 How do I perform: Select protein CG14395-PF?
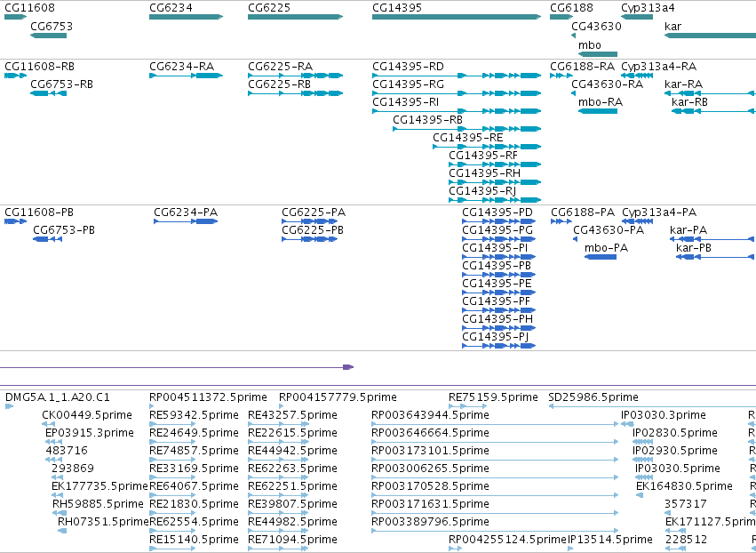coord(496,301)
